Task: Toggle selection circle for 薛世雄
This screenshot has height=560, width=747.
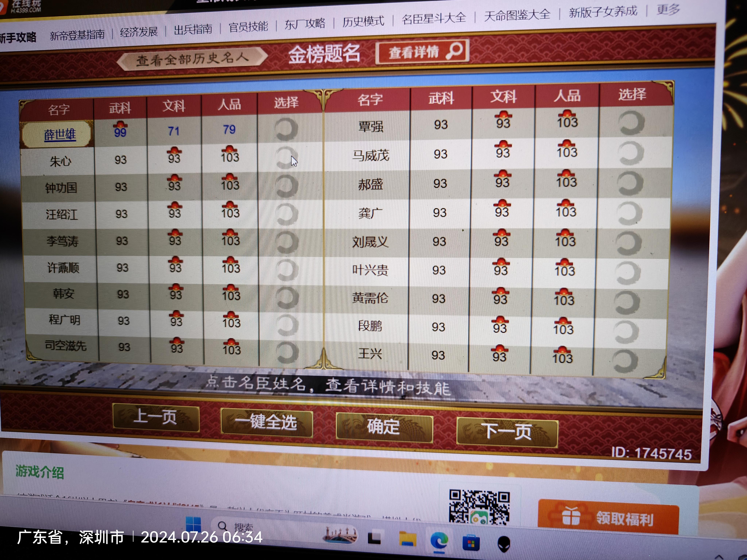Action: 286,129
